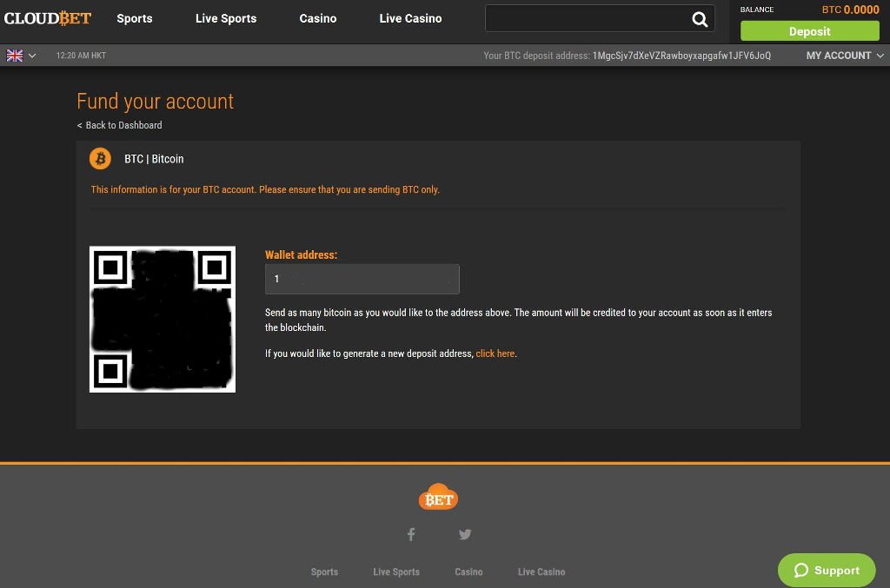The height and width of the screenshot is (588, 890).
Task: Expand the language dropdown chevron
Action: point(32,56)
